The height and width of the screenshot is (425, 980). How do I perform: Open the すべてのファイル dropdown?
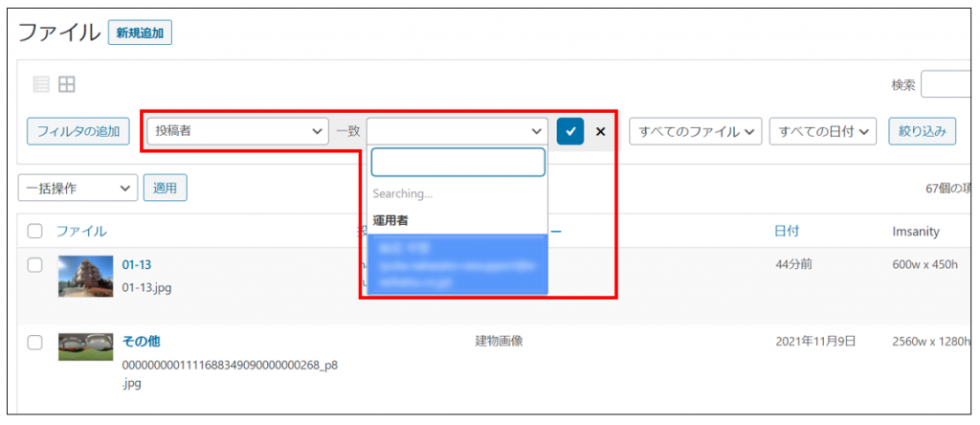click(x=694, y=131)
